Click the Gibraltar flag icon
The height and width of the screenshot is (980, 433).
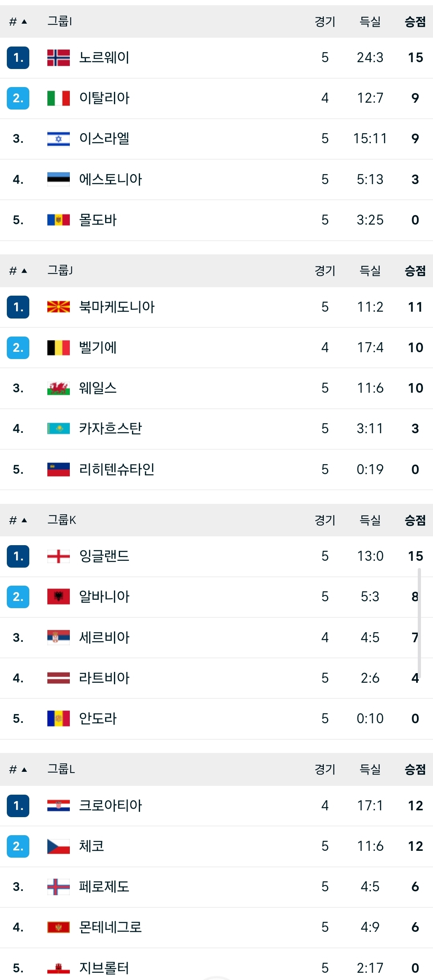58,968
